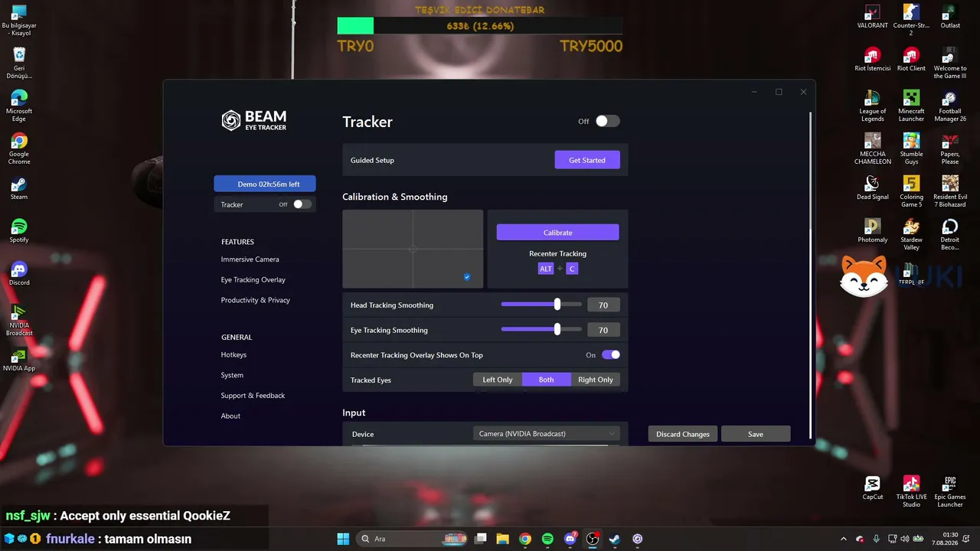Image resolution: width=980 pixels, height=551 pixels.
Task: Go to Support & Feedback
Action: pos(253,396)
